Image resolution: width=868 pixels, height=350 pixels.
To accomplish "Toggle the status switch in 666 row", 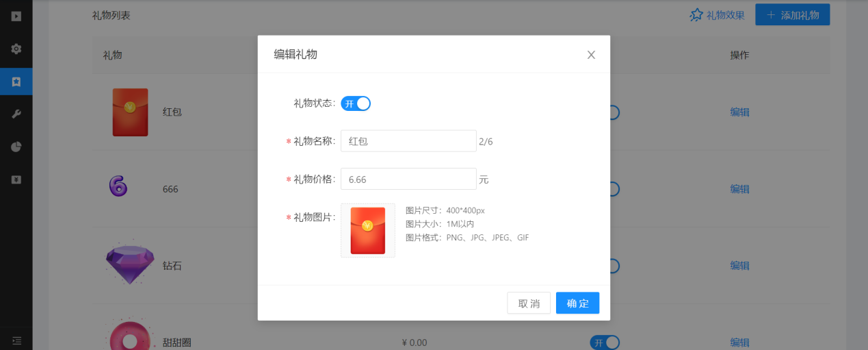I will pos(614,189).
